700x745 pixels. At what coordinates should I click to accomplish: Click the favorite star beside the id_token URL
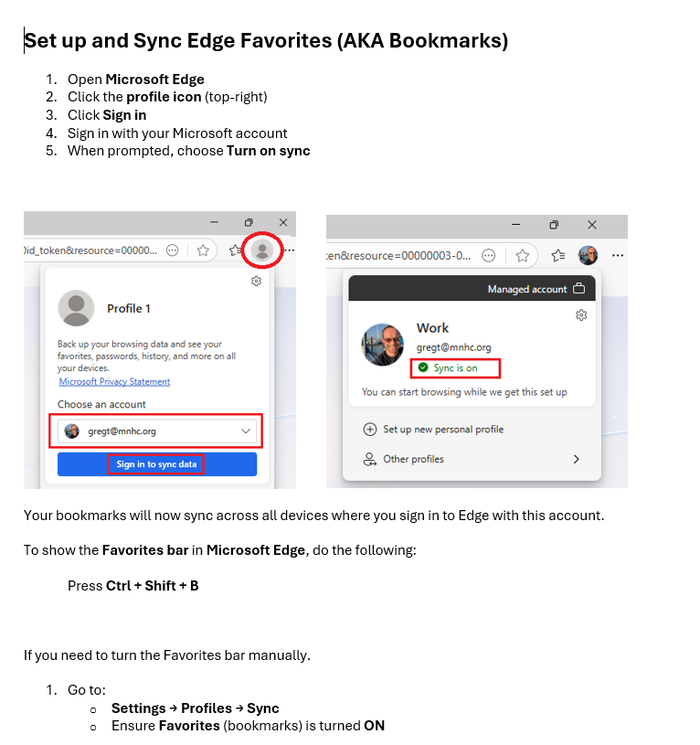coord(203,250)
